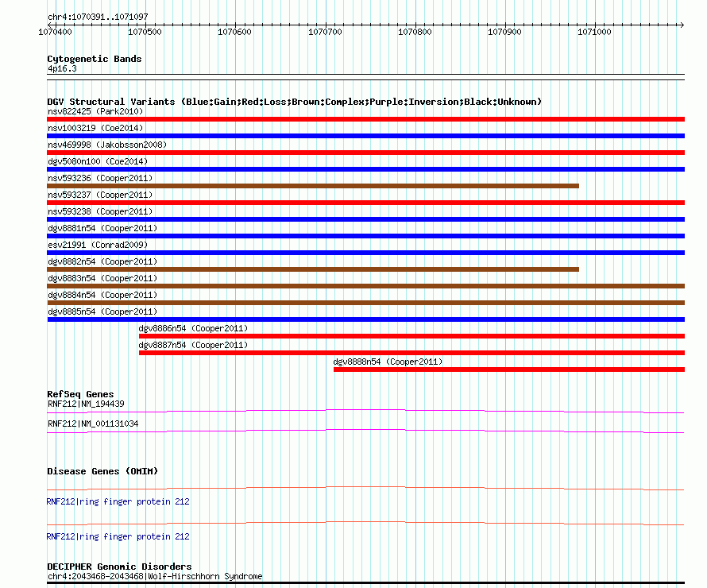Select variant label nsv593238 (Cooper2011)
707x588 pixels.
coord(100,211)
